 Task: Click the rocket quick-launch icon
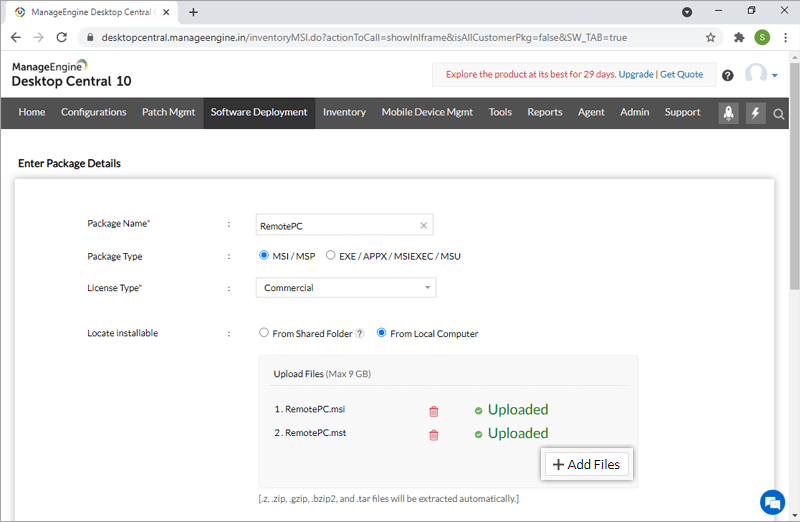click(729, 113)
